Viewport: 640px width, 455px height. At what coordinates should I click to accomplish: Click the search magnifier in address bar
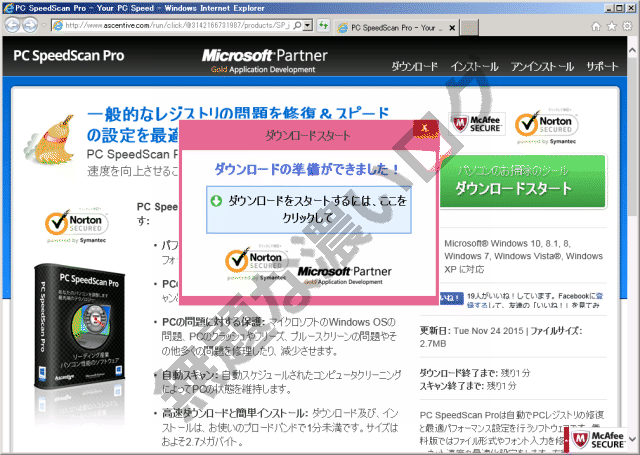click(297, 25)
